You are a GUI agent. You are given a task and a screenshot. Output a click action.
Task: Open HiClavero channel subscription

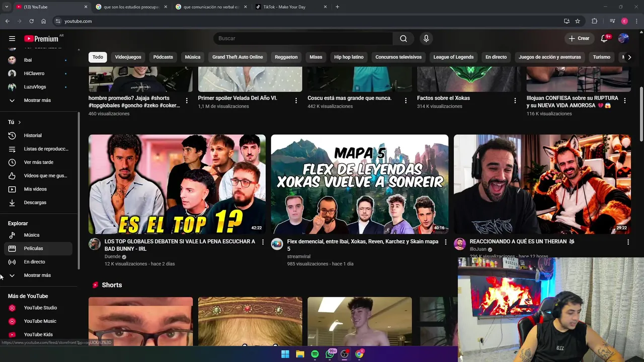coord(38,73)
